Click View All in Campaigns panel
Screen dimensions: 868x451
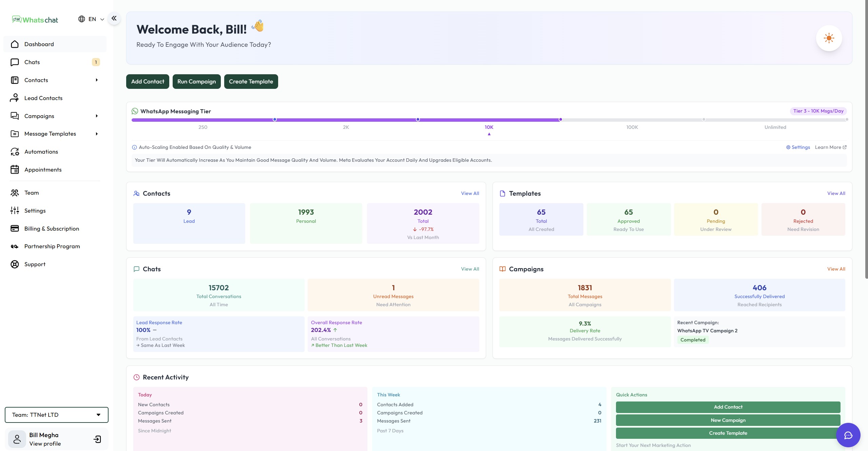coord(836,269)
